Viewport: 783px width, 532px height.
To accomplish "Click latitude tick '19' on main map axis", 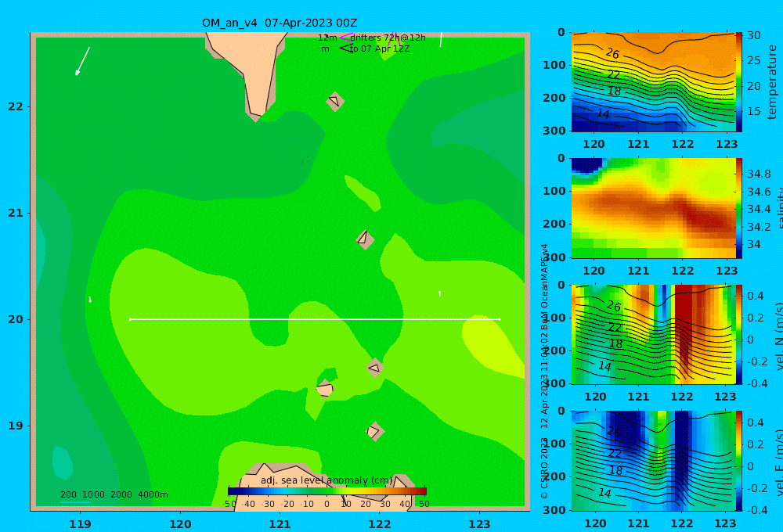I will pyautogui.click(x=16, y=426).
